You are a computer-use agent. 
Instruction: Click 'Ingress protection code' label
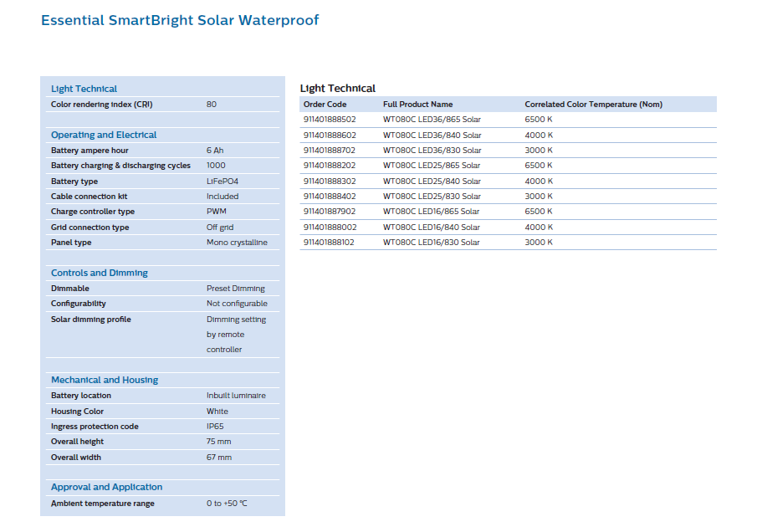point(95,427)
